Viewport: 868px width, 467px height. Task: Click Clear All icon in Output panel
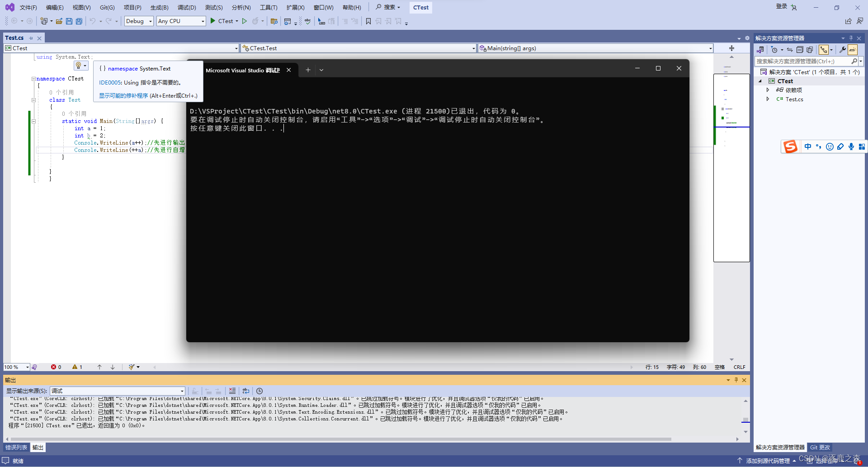(x=232, y=391)
